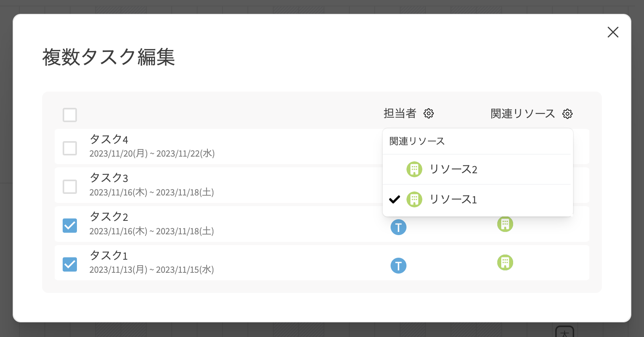Click the building icon beside リソース2
This screenshot has width=644, height=337.
tap(414, 169)
